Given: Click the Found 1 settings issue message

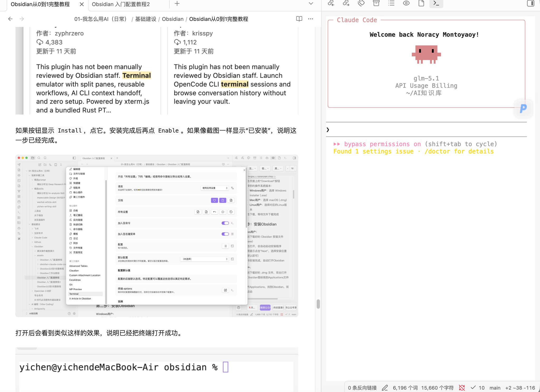Looking at the screenshot, I should click(413, 151).
